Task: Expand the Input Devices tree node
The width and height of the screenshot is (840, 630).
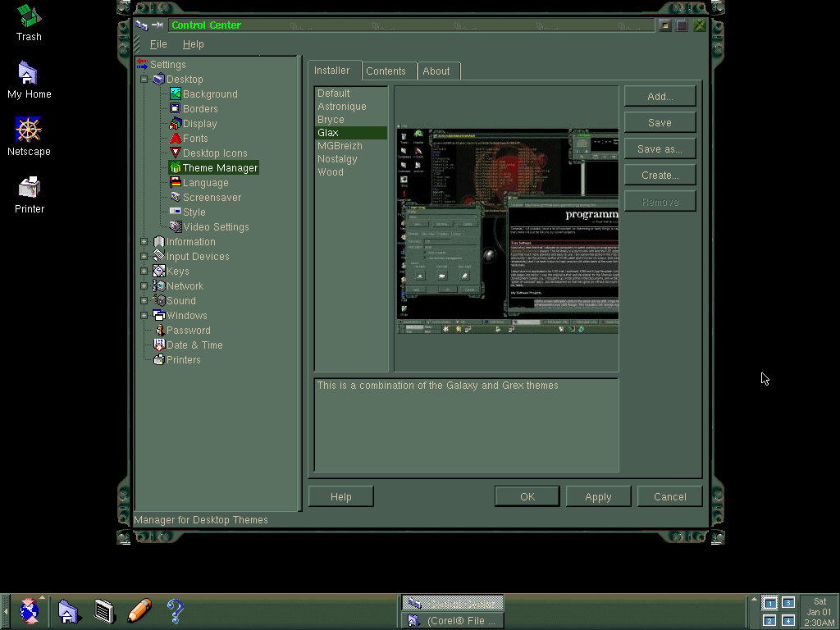Action: tap(144, 257)
